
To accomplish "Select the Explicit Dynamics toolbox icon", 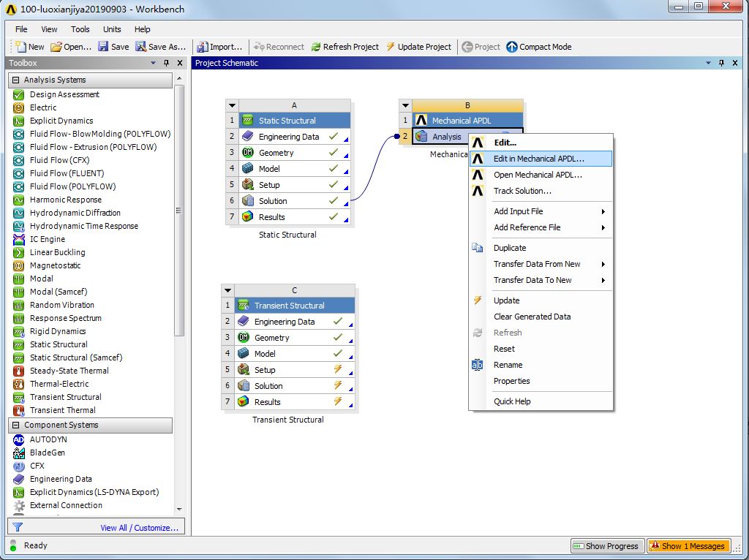I will (x=18, y=121).
